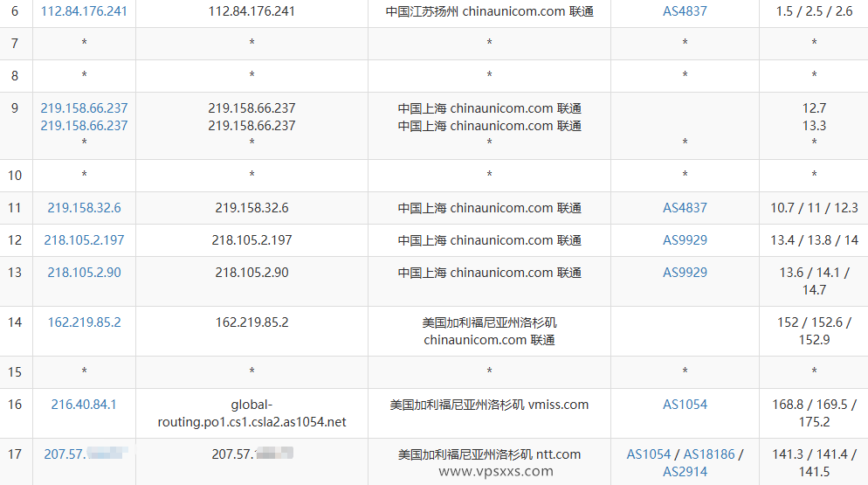This screenshot has height=485, width=868.
Task: Select latency value 1.5 / 2.5 / 2.6
Action: pos(814,11)
